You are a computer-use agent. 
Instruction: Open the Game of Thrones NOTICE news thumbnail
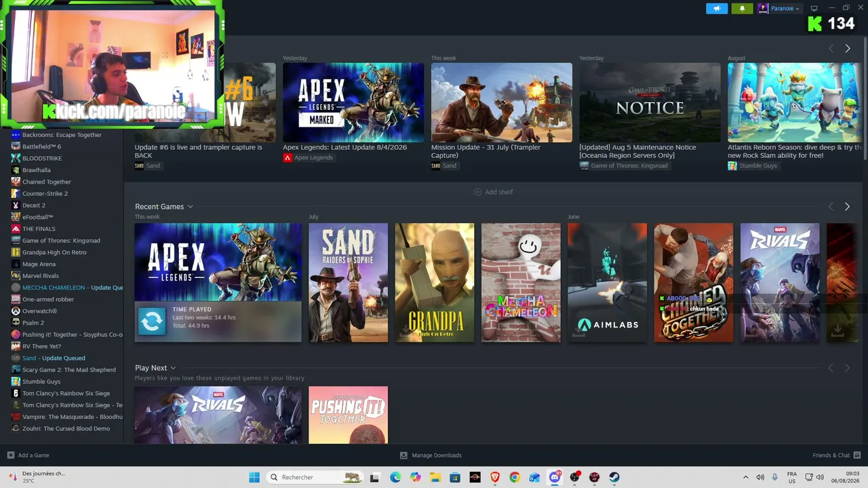click(x=650, y=102)
